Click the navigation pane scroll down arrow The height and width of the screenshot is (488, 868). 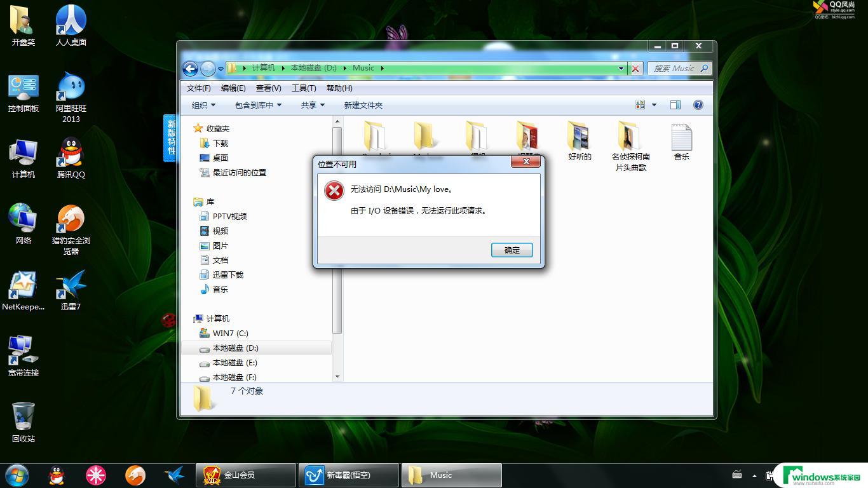pyautogui.click(x=337, y=377)
